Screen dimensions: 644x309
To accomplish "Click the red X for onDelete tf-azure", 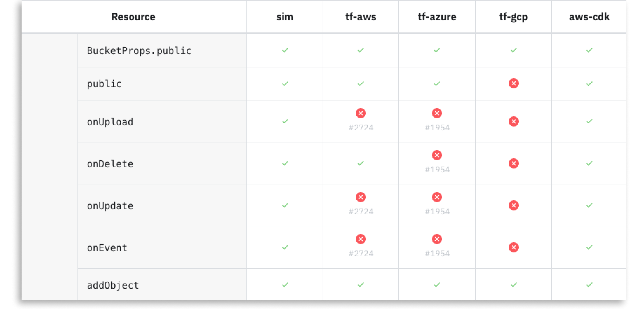I will coord(437,155).
